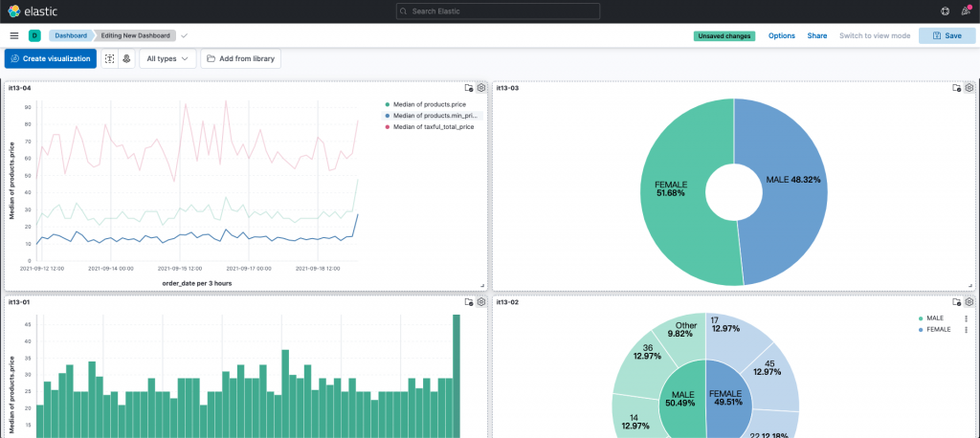Viewport: 980px width, 438px height.
Task: Add a text markdown panel icon
Action: (109, 58)
